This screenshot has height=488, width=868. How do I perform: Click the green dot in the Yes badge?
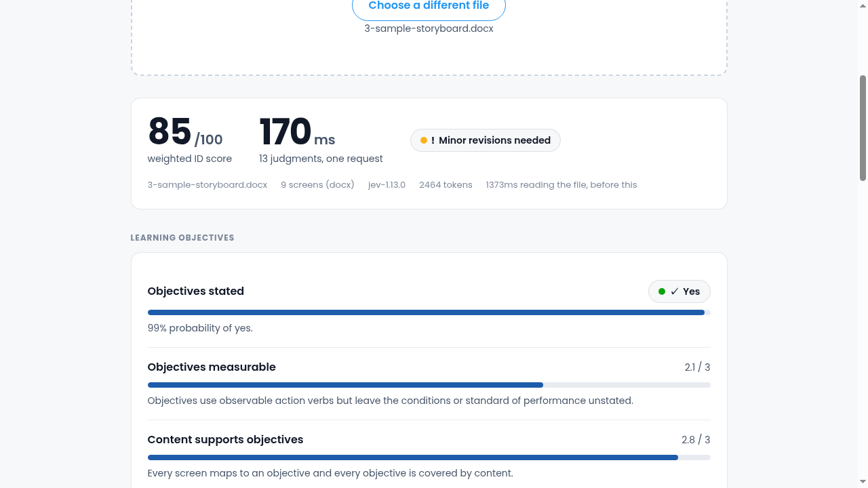click(x=662, y=291)
